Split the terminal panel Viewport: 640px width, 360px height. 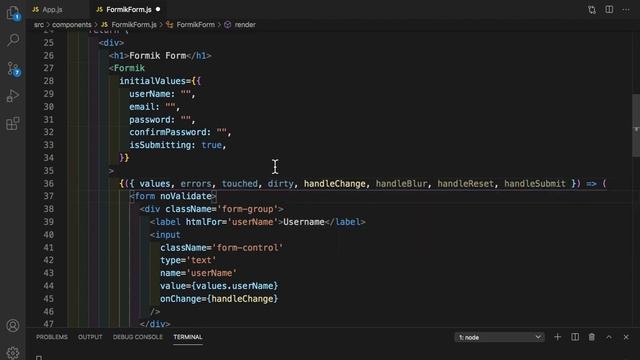click(575, 337)
